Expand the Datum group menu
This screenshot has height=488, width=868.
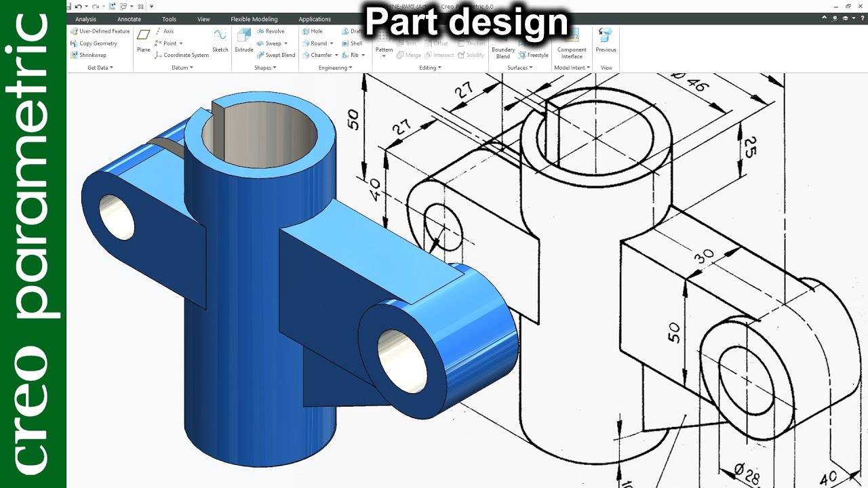click(x=182, y=68)
